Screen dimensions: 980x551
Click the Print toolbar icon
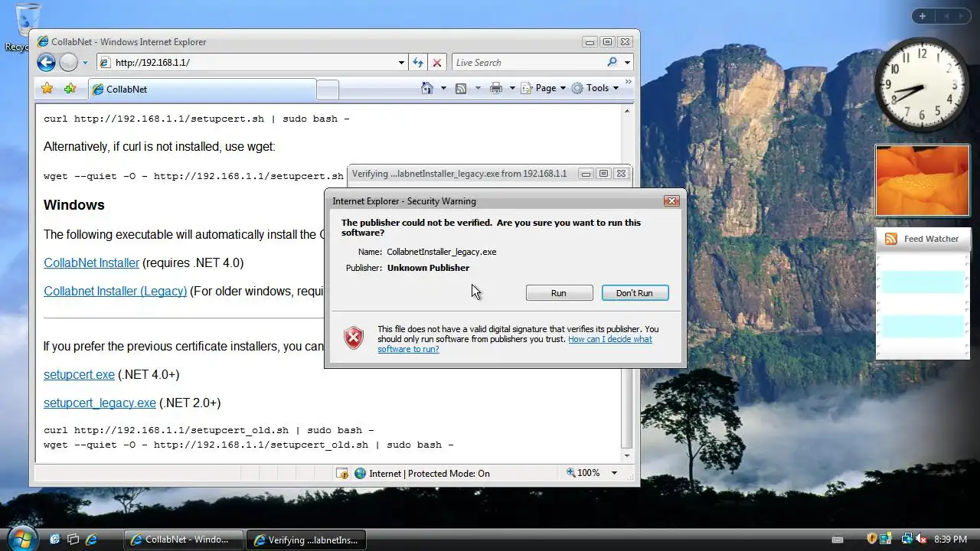click(x=496, y=88)
